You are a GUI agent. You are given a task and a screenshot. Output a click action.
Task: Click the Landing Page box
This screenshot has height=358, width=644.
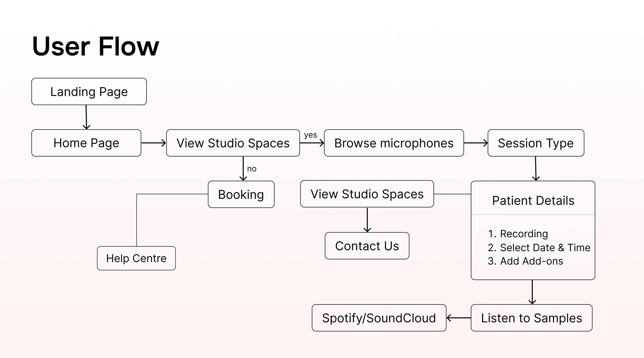[89, 92]
